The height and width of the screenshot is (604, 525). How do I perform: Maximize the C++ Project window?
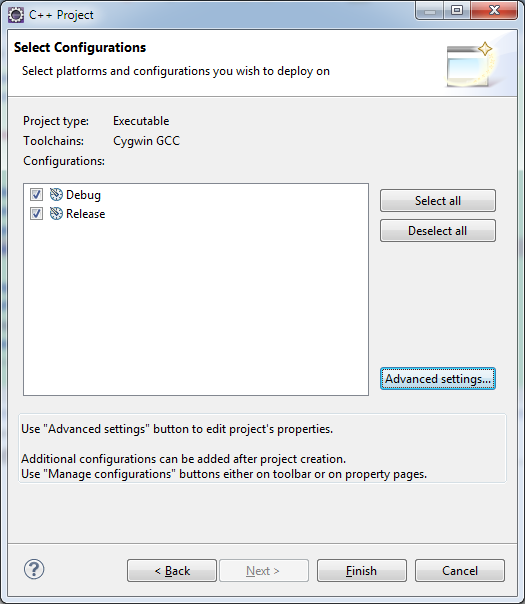point(457,10)
